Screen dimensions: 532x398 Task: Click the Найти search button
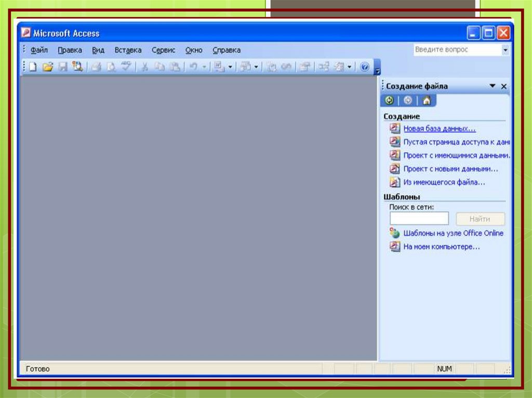click(x=480, y=219)
